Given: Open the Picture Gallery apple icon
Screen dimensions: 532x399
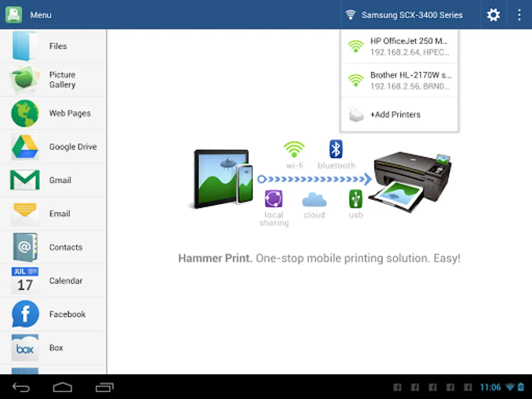Looking at the screenshot, I should pyautogui.click(x=24, y=79).
